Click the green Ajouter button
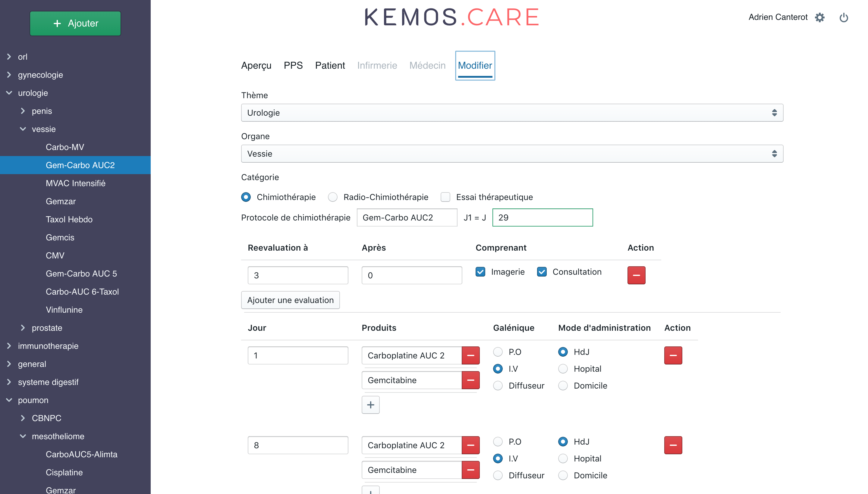 (x=75, y=23)
